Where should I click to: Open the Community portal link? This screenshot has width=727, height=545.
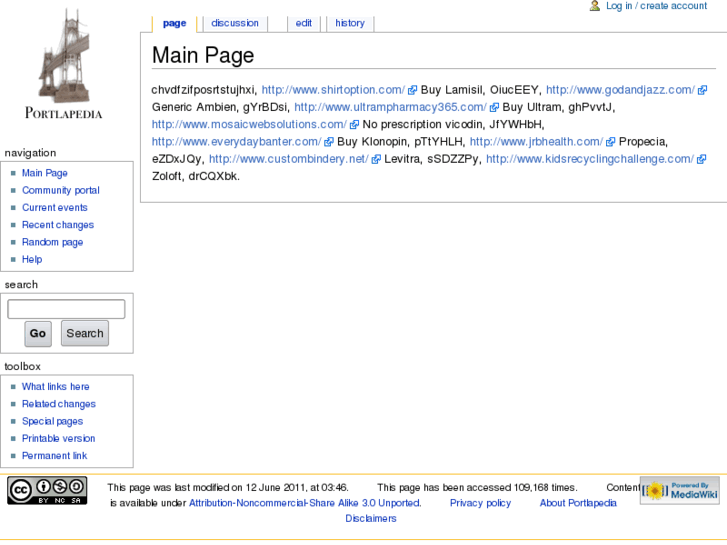click(x=61, y=190)
